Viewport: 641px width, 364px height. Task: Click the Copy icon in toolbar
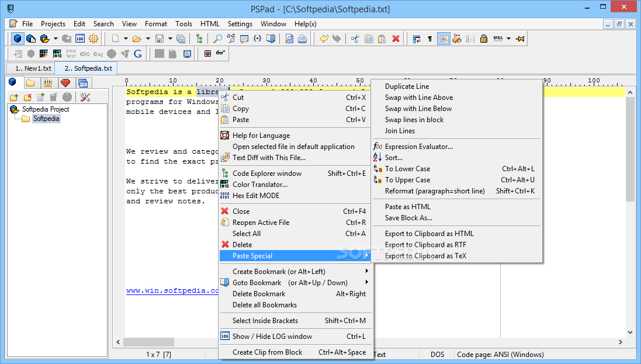[369, 39]
